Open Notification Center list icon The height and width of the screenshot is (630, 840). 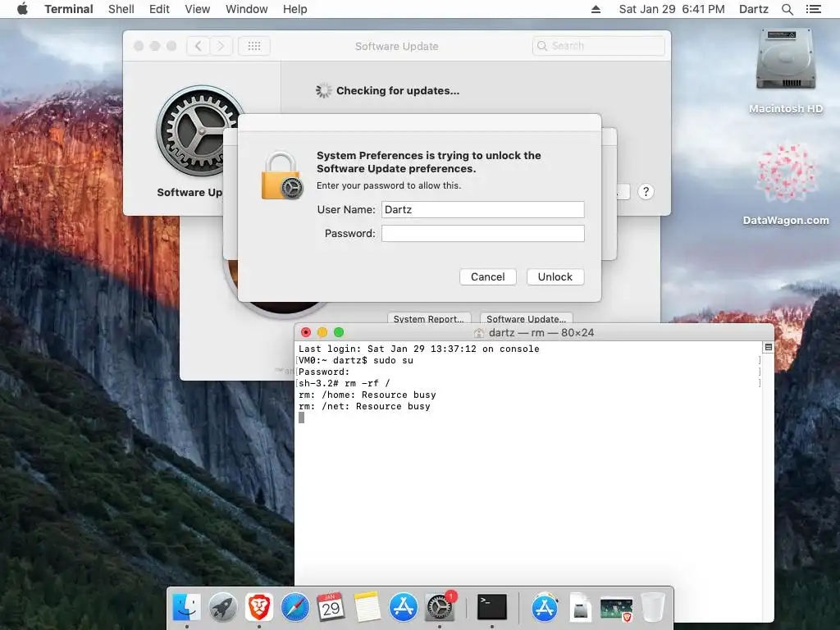(x=813, y=9)
